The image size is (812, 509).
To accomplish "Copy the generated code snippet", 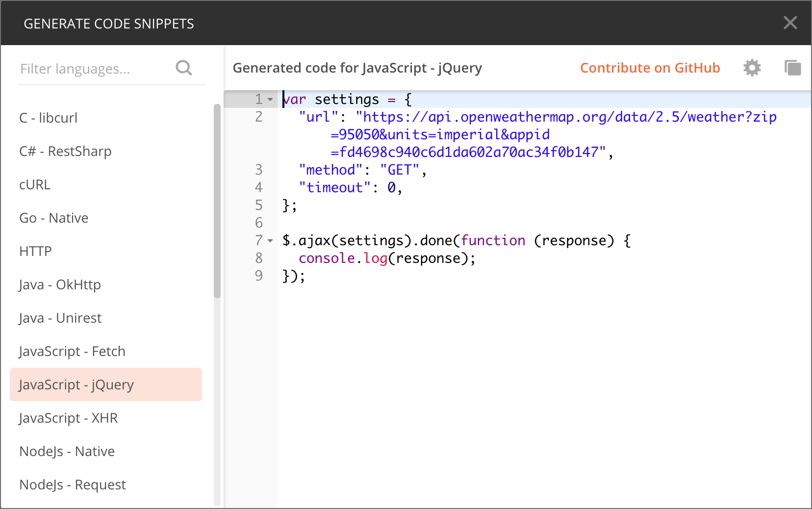I will [793, 68].
